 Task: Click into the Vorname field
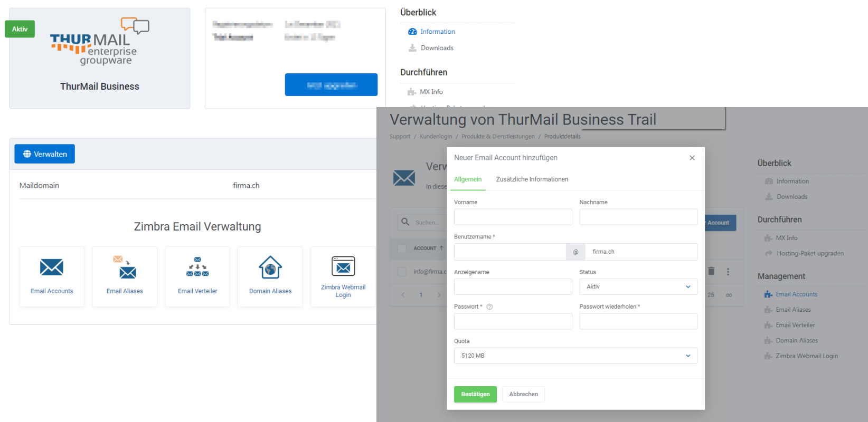[513, 217]
